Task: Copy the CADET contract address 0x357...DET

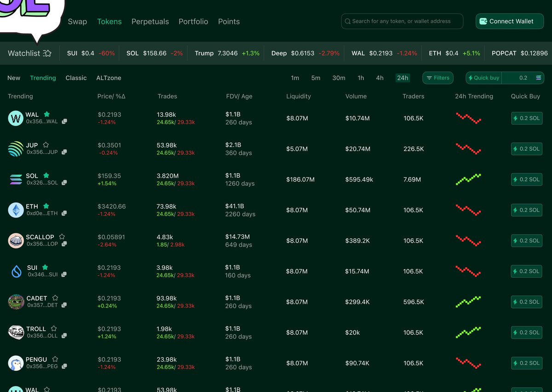Action: 64,305
